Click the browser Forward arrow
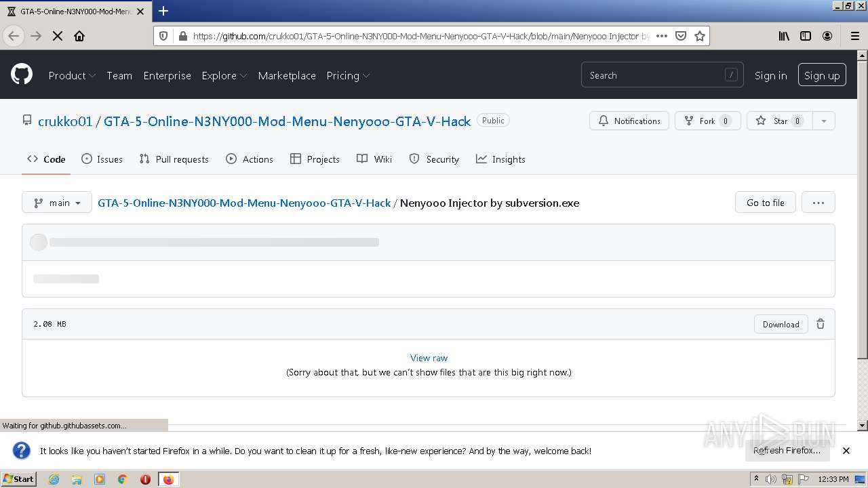 click(x=36, y=36)
